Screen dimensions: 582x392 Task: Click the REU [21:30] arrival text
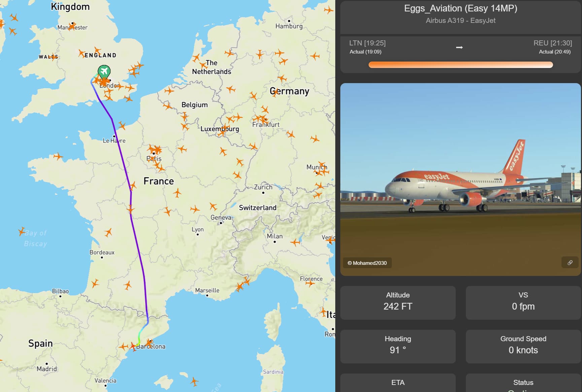(553, 43)
